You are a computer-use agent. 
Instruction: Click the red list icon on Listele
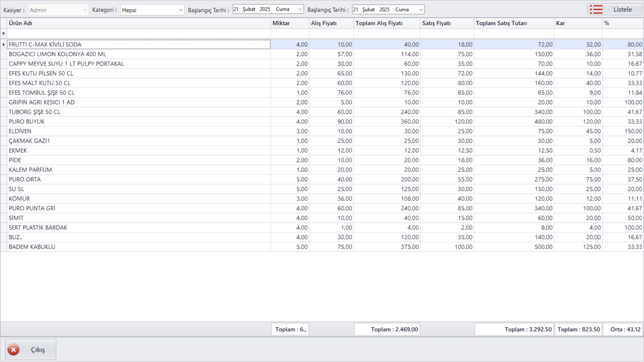tap(596, 9)
